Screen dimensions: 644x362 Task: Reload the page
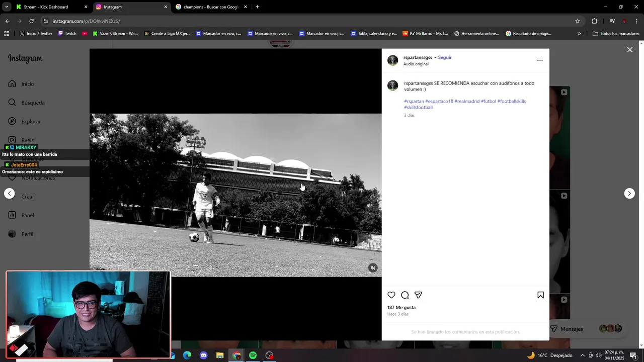pos(31,21)
